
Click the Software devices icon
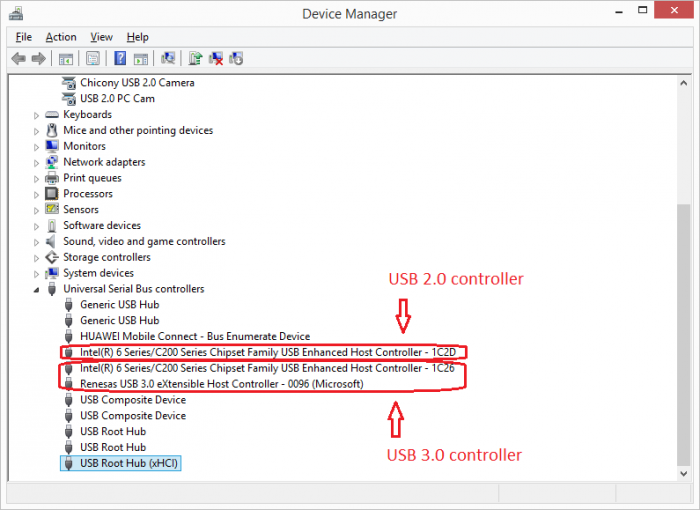coord(52,226)
